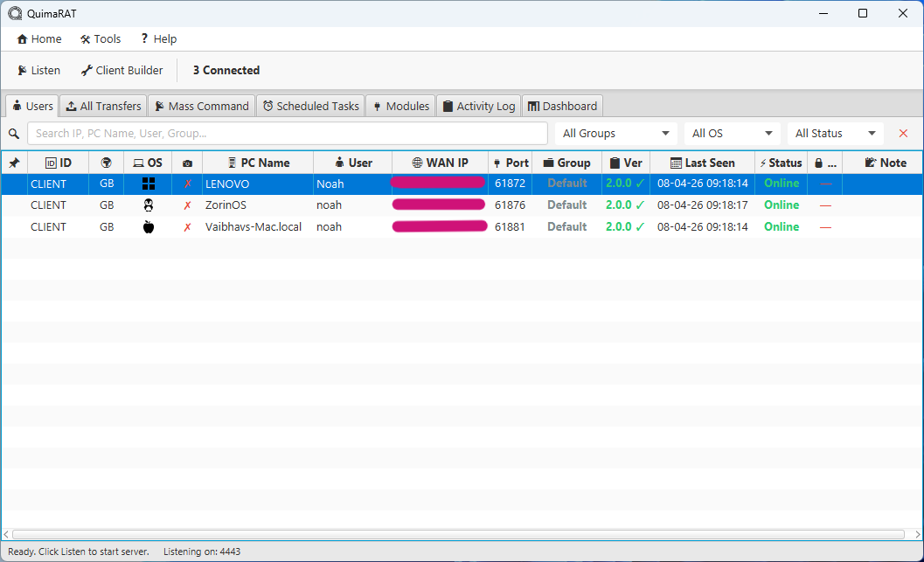Click the lock column header icon
The image size is (924, 562).
pyautogui.click(x=819, y=163)
